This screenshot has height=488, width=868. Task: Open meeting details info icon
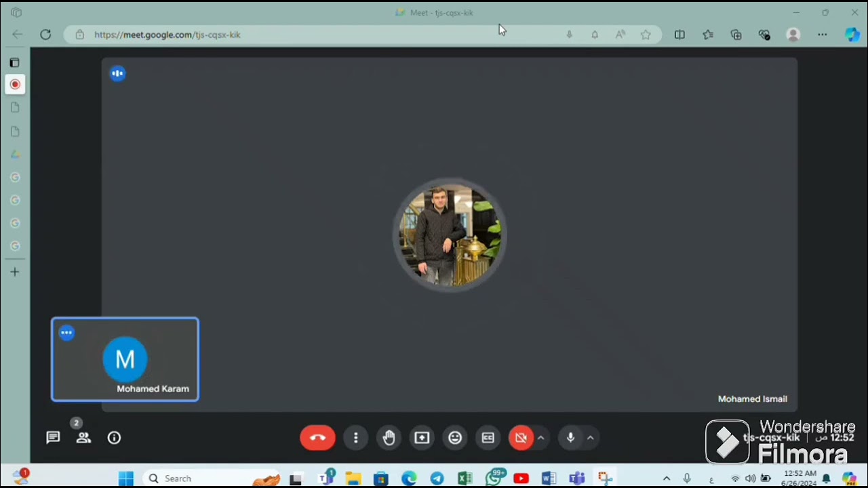coord(114,438)
